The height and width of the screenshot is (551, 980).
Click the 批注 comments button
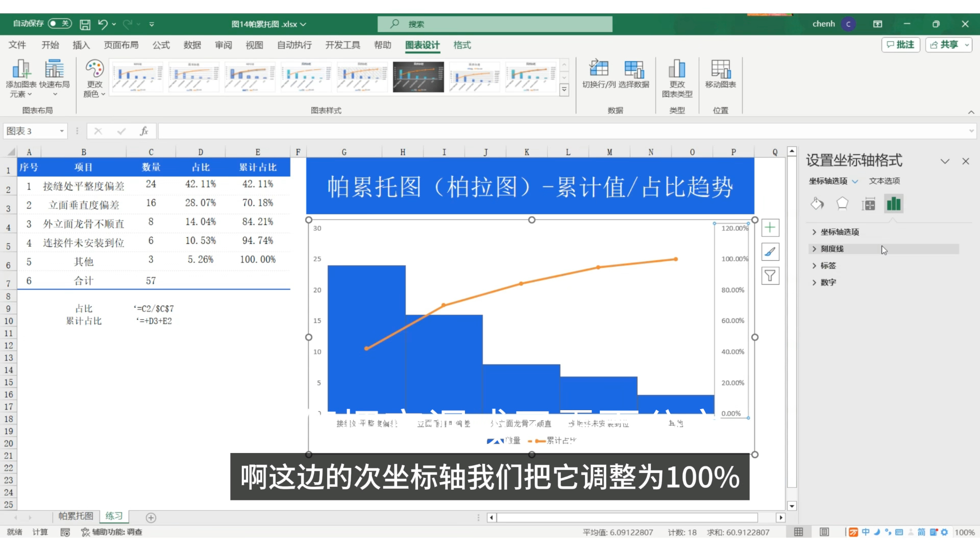[900, 45]
